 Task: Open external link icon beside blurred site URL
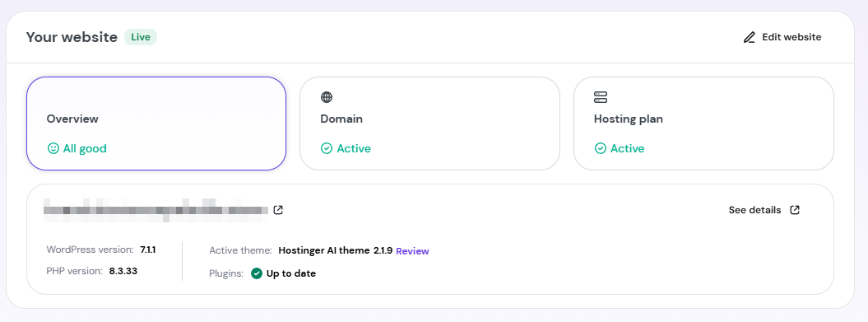pyautogui.click(x=278, y=210)
